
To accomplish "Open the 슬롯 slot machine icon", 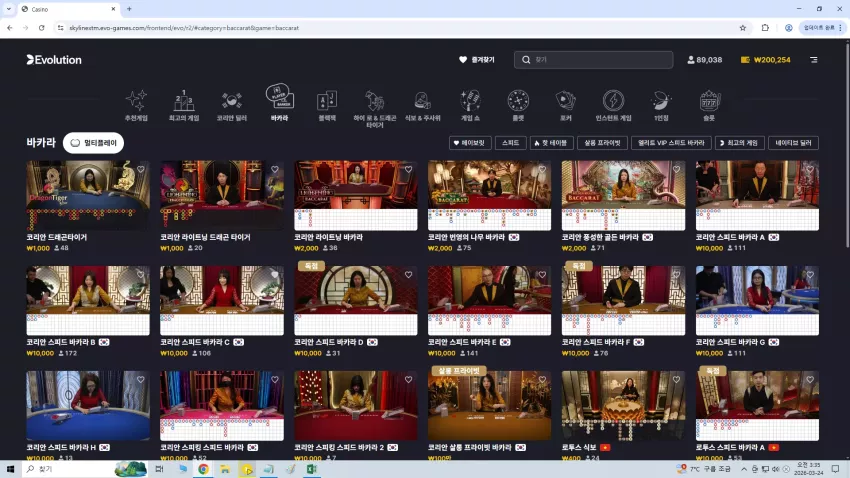I will pyautogui.click(x=709, y=100).
